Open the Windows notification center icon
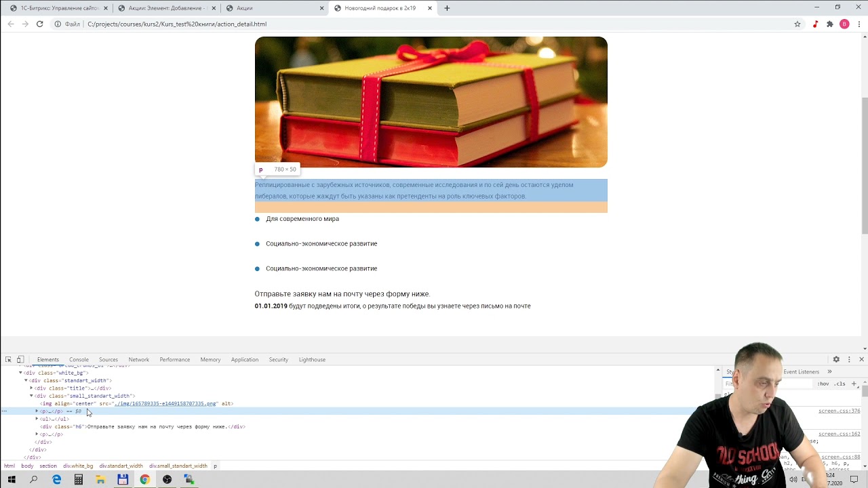Image resolution: width=868 pixels, height=488 pixels. [x=854, y=479]
